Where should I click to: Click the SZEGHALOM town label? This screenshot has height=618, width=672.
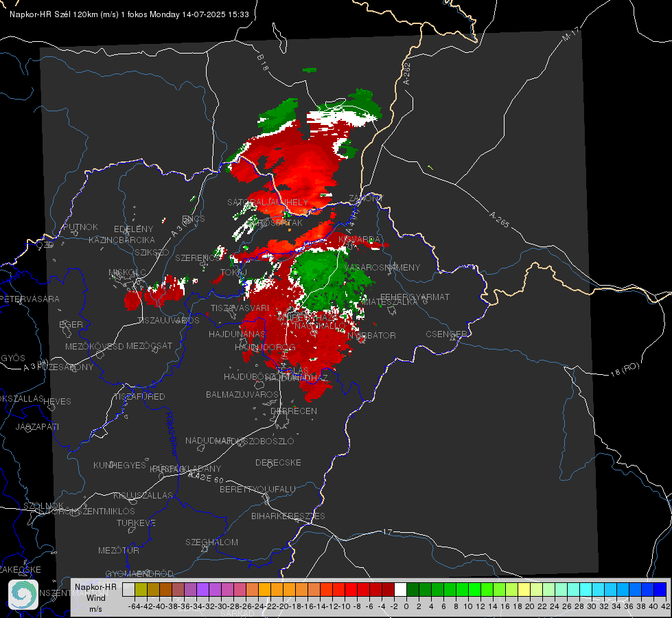(x=211, y=542)
